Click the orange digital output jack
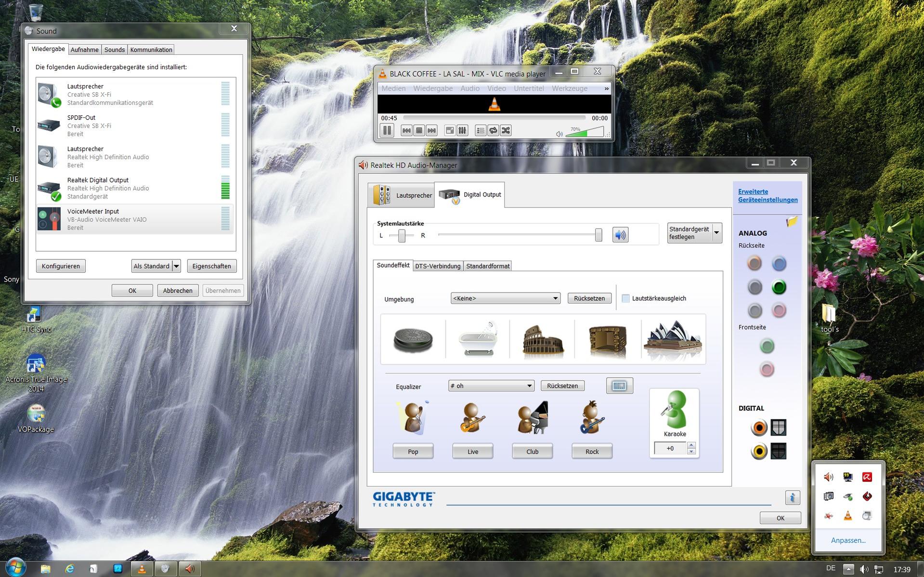The width and height of the screenshot is (924, 577). (x=759, y=427)
